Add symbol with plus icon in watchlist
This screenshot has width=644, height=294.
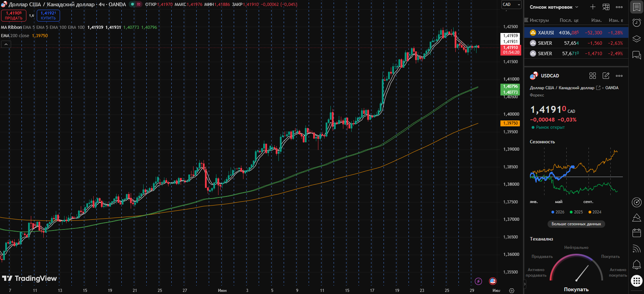[593, 7]
